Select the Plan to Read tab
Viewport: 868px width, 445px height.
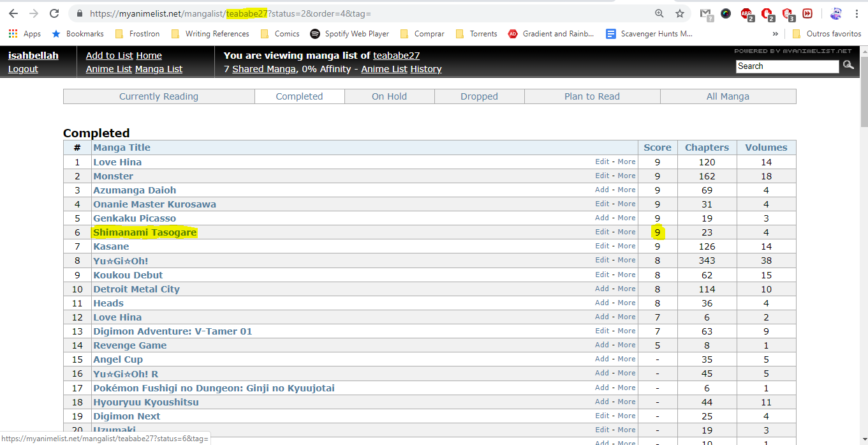click(592, 96)
